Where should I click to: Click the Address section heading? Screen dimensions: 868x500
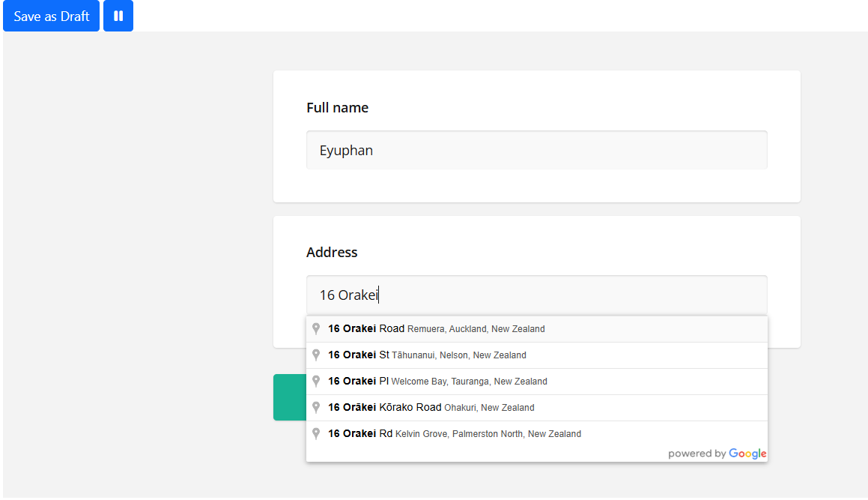[x=332, y=252]
